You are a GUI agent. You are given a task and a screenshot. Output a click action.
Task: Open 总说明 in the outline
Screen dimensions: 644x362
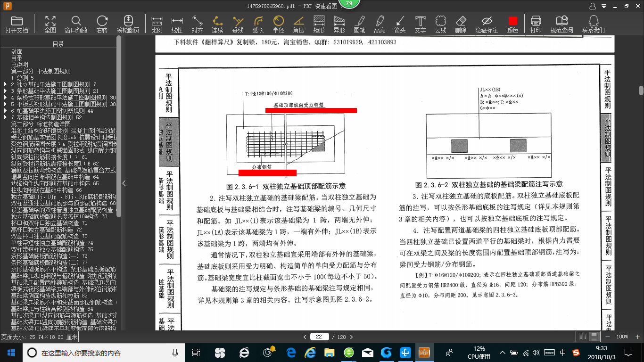point(20,65)
